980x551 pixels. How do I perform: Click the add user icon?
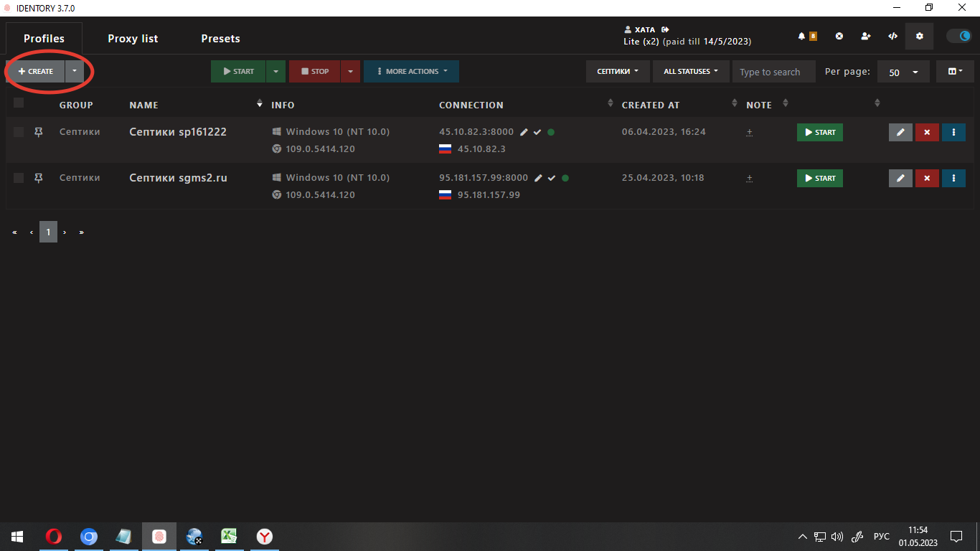tap(866, 36)
